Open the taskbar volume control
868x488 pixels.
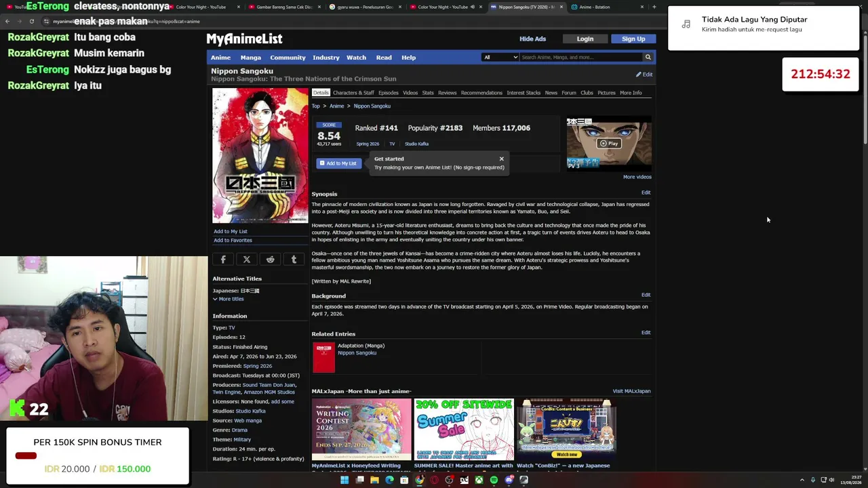click(x=831, y=480)
